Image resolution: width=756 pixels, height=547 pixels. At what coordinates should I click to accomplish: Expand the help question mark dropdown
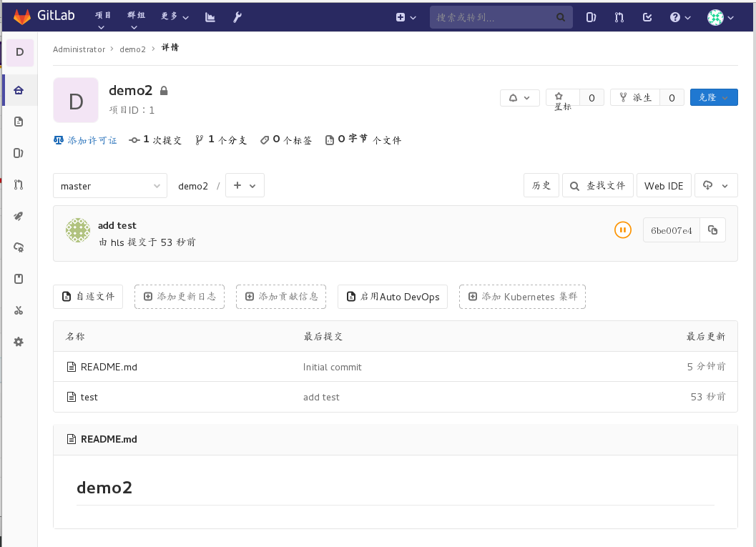680,17
